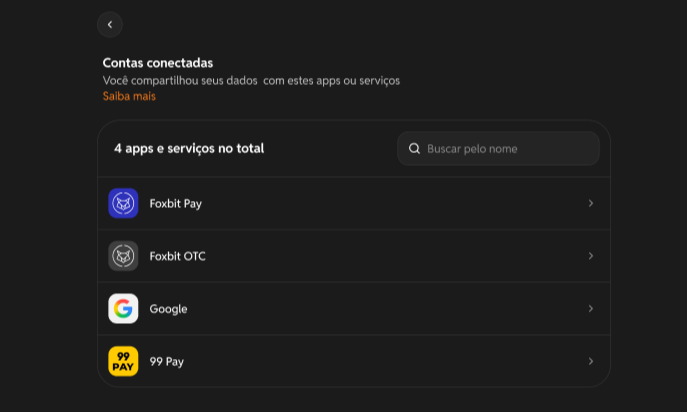Click the magnifying glass search icon
Screen dimensions: 687x412
pyautogui.click(x=414, y=149)
